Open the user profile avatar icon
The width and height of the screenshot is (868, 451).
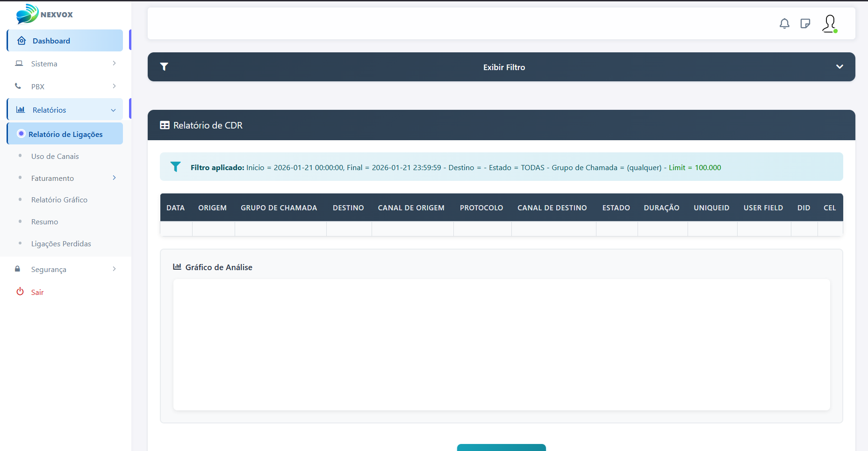coord(830,24)
